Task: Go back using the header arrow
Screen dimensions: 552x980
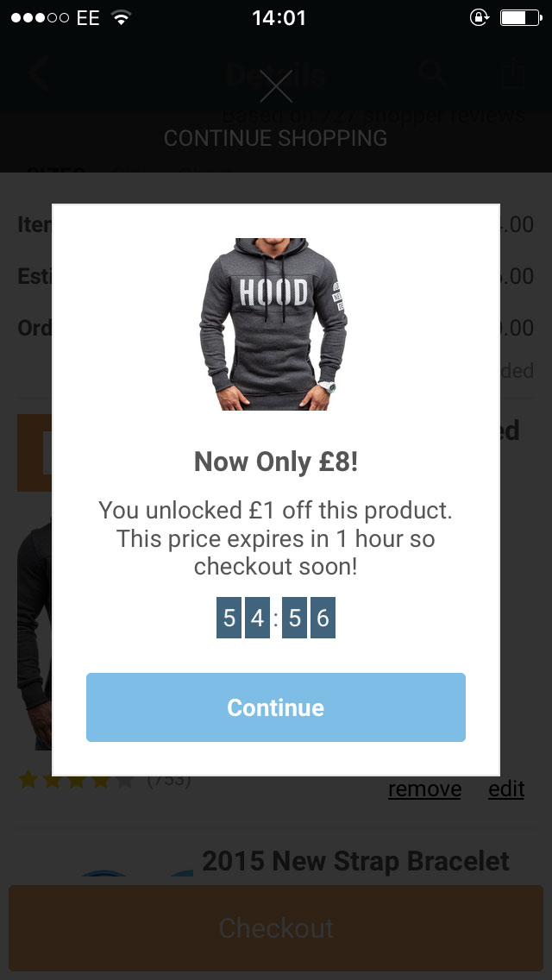Action: pos(38,74)
